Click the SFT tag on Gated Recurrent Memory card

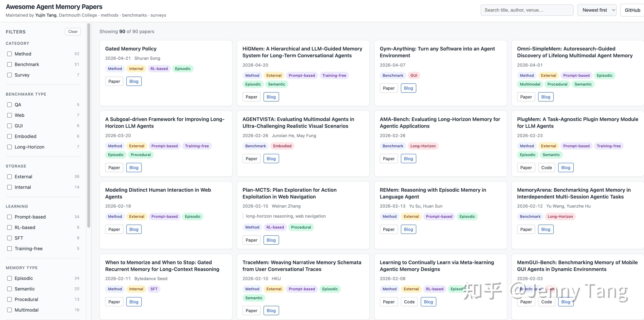click(x=154, y=289)
